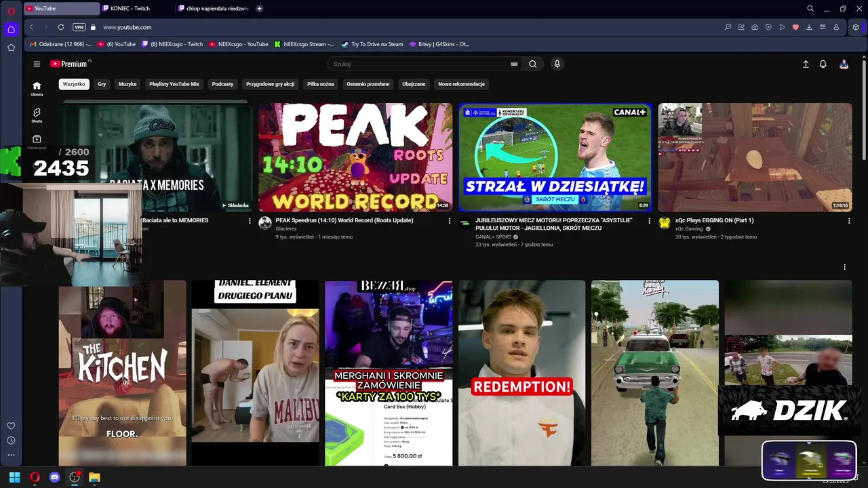868x488 pixels.
Task: Open NEEXcsgo - Twitch bookmark
Action: [172, 44]
